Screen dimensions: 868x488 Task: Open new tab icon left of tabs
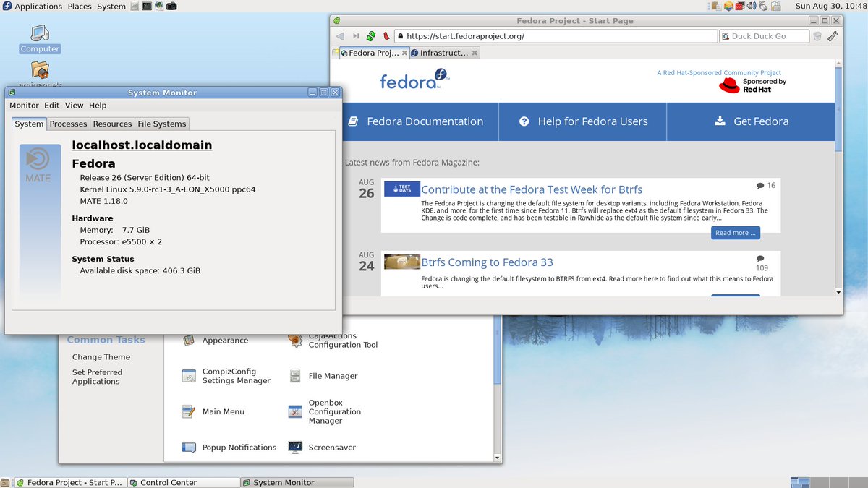pyautogui.click(x=335, y=53)
